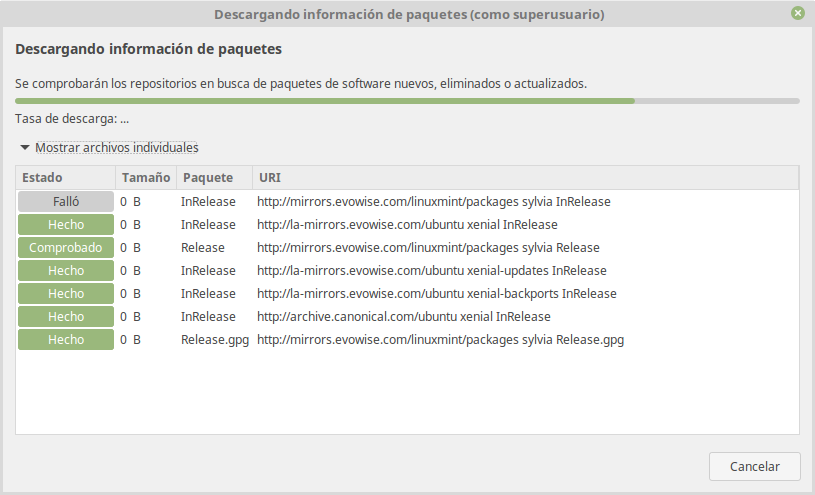Click URI 'la-mirrors.evowise.com/ubuntu xenial InRelease'
This screenshot has height=495, width=815.
click(x=407, y=225)
